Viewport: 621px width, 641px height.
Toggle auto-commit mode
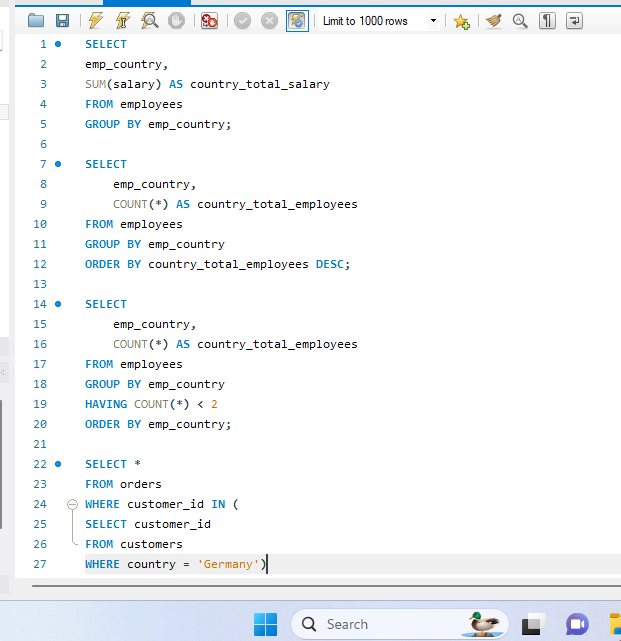[297, 20]
